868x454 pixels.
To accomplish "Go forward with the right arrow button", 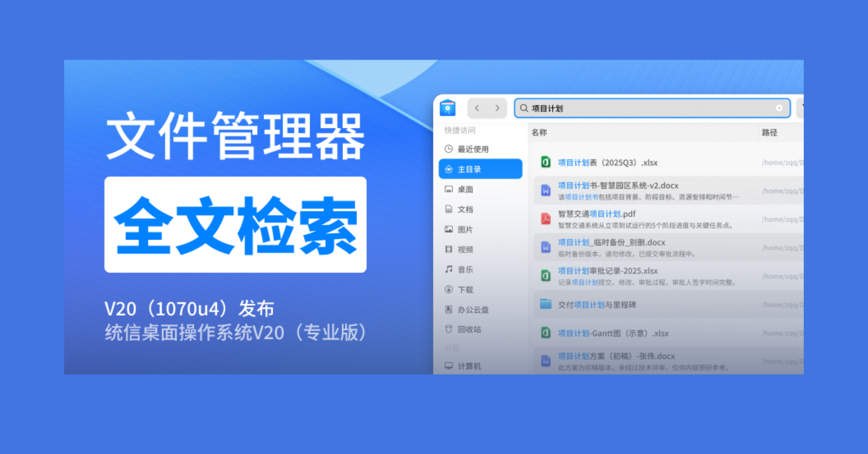I will (497, 108).
